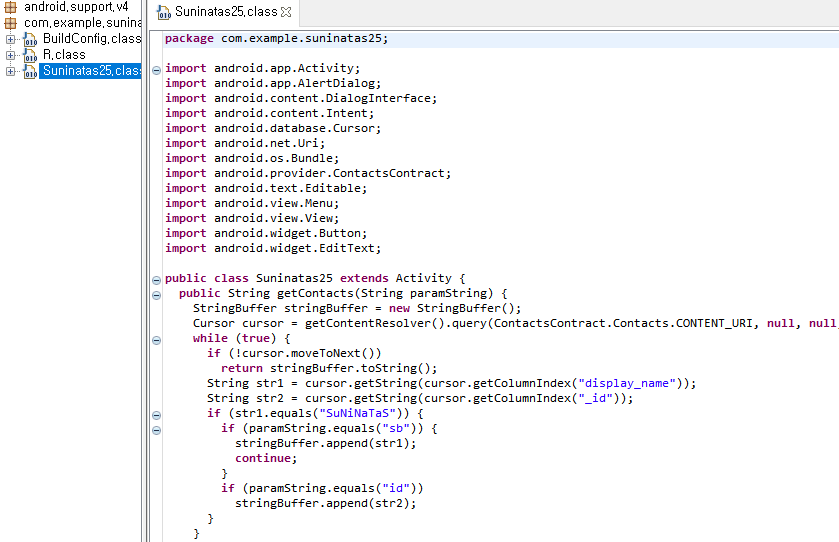Screen dimensions: 839x542
Task: Click import android.content.DialogInterface line
Action: (301, 98)
